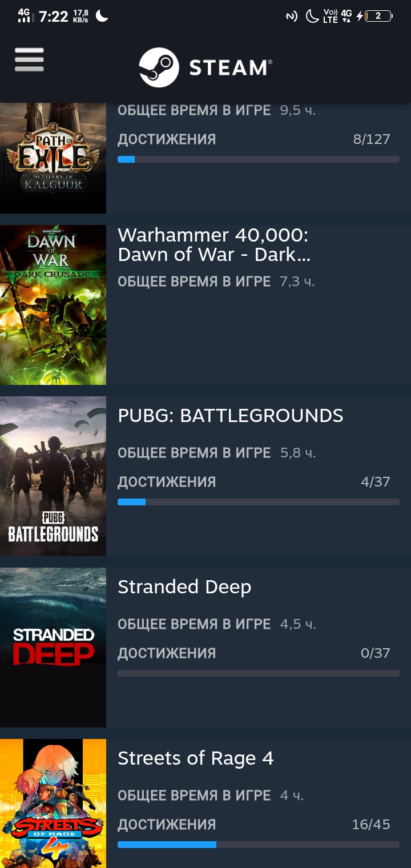Tap the Steam logo in header
Viewport: 411px width, 868px height.
point(205,67)
